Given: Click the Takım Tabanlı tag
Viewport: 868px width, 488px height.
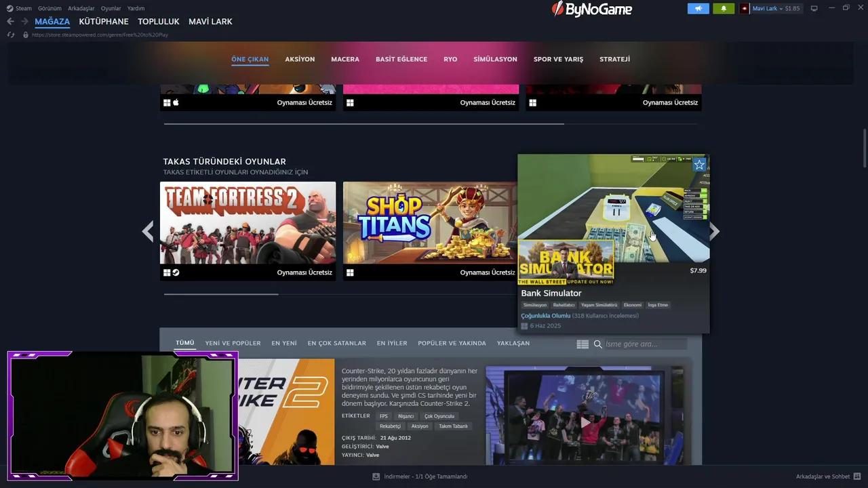Looking at the screenshot, I should coord(454,426).
